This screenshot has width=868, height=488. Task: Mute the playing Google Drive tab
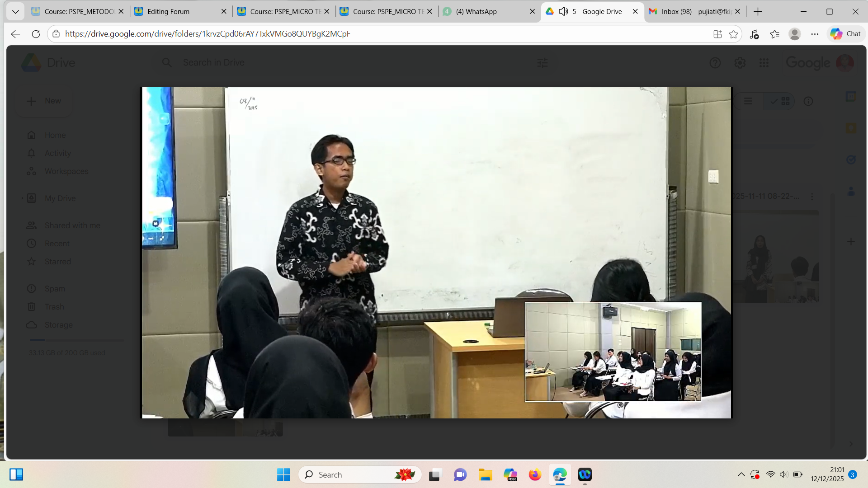[x=563, y=11]
